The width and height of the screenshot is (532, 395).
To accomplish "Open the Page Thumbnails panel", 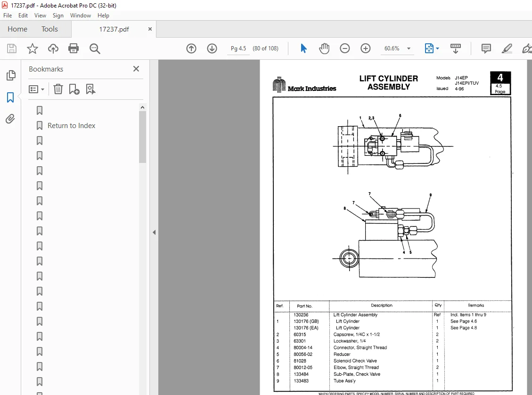I will (11, 75).
